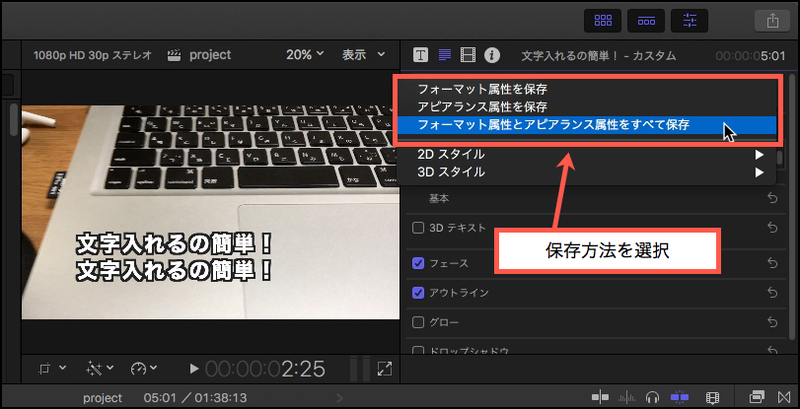Screen dimensions: 800x409
Task: Open the 表示 view options dropdown
Action: 364,55
